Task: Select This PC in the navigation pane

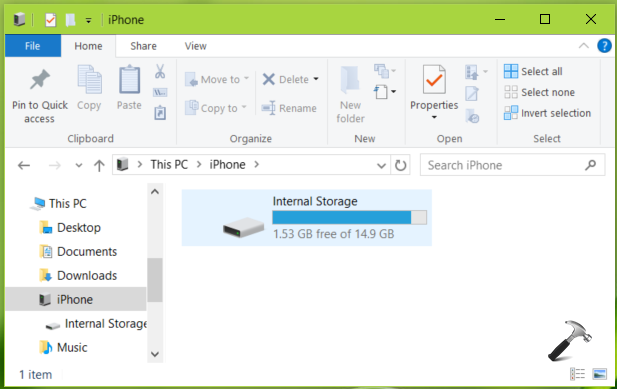Action: [67, 203]
